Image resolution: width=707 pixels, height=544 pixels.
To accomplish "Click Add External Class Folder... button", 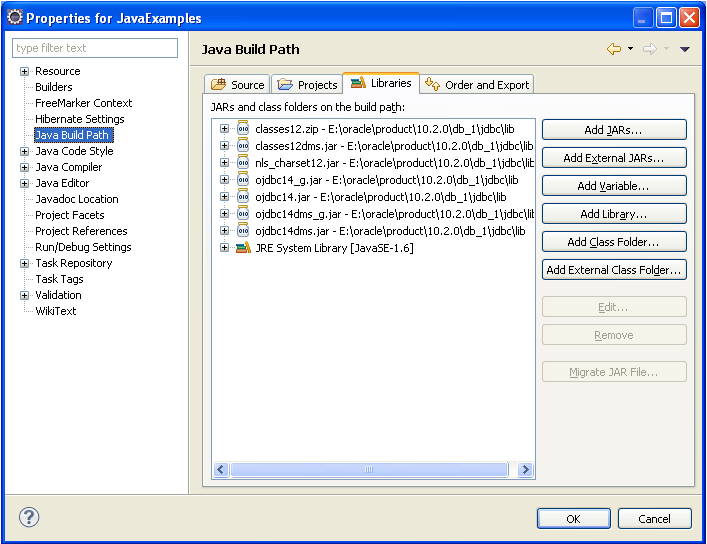I will tap(614, 270).
